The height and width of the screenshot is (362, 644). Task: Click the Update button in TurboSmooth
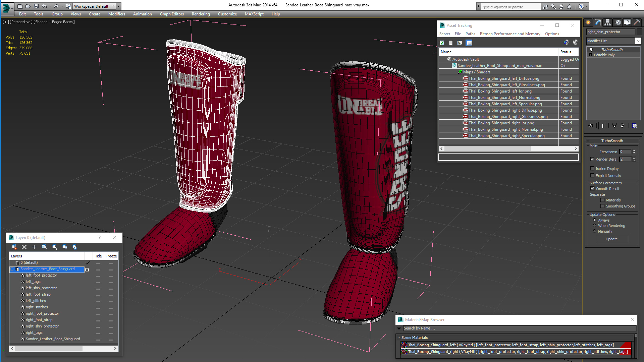pos(612,239)
